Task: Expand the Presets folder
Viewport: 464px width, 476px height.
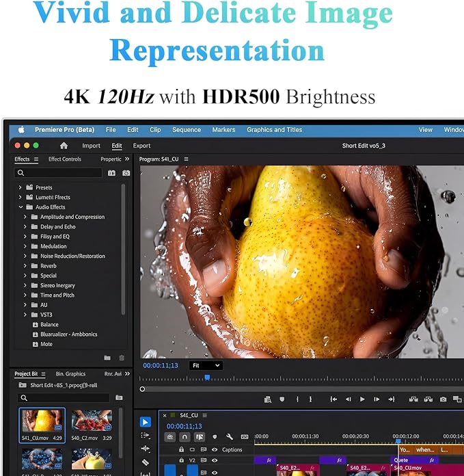Action: coord(21,187)
